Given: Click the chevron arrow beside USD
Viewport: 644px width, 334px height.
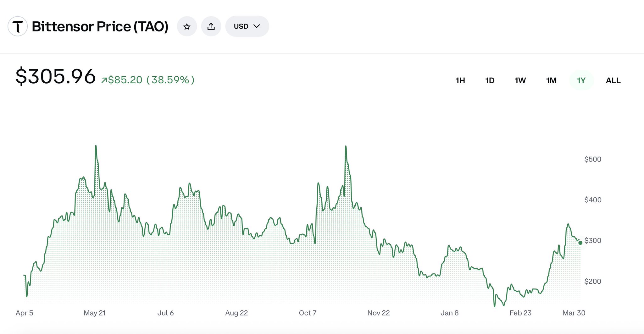Looking at the screenshot, I should point(257,26).
